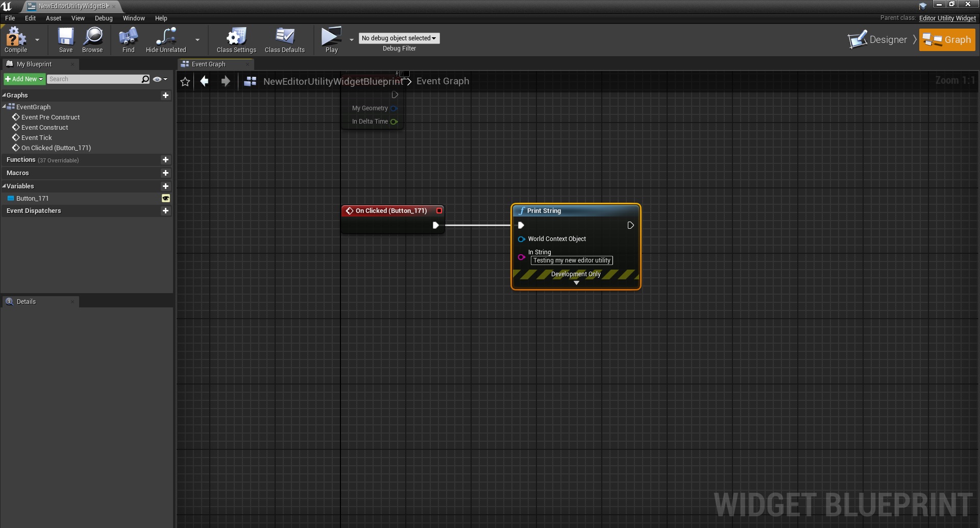
Task: Expand the Add New dropdown
Action: click(24, 79)
